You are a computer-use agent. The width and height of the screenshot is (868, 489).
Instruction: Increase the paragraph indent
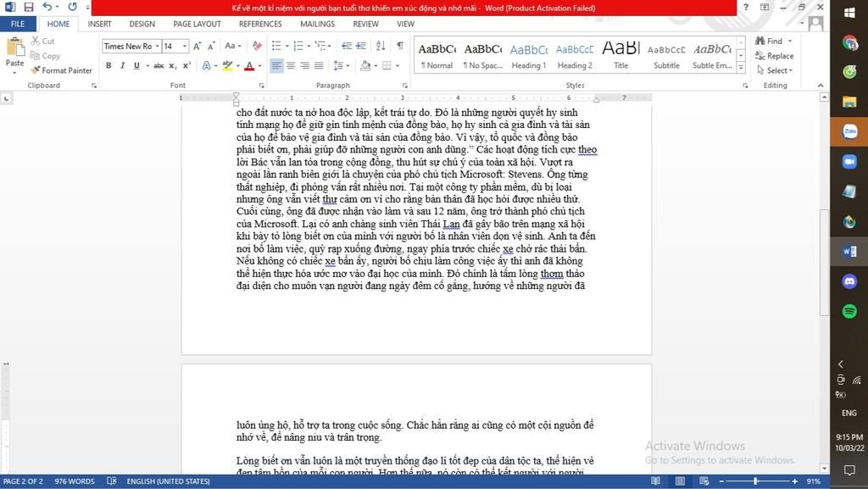click(x=361, y=46)
